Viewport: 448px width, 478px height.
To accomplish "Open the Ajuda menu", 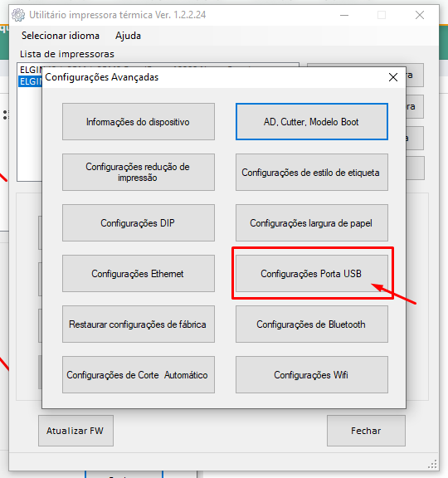I will (128, 36).
